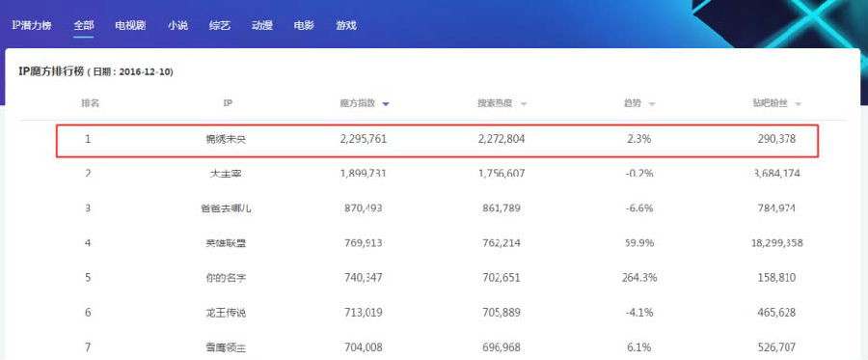Open the 动漫 category tab
The image size is (868, 360).
pyautogui.click(x=261, y=25)
